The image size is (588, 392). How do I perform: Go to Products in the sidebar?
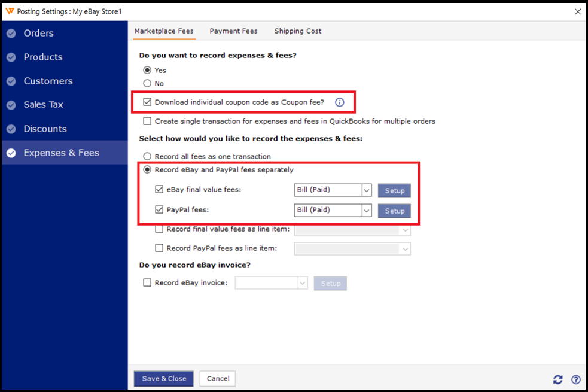pos(65,57)
